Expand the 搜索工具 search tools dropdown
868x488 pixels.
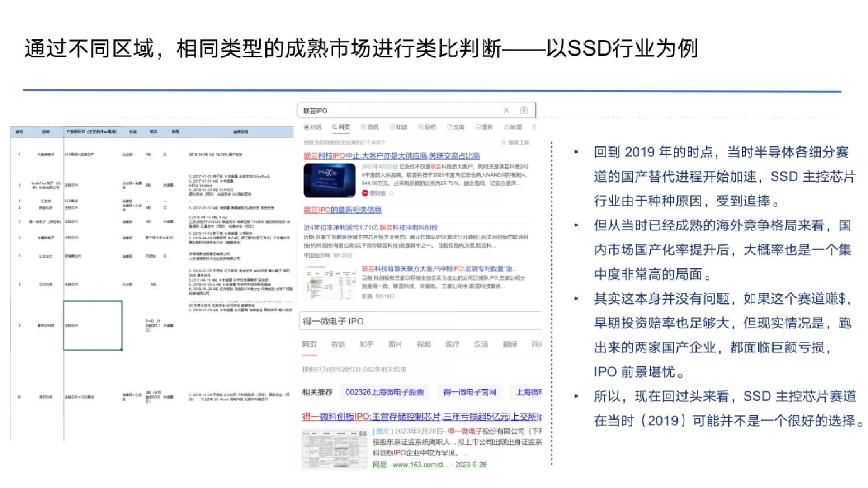[x=515, y=142]
